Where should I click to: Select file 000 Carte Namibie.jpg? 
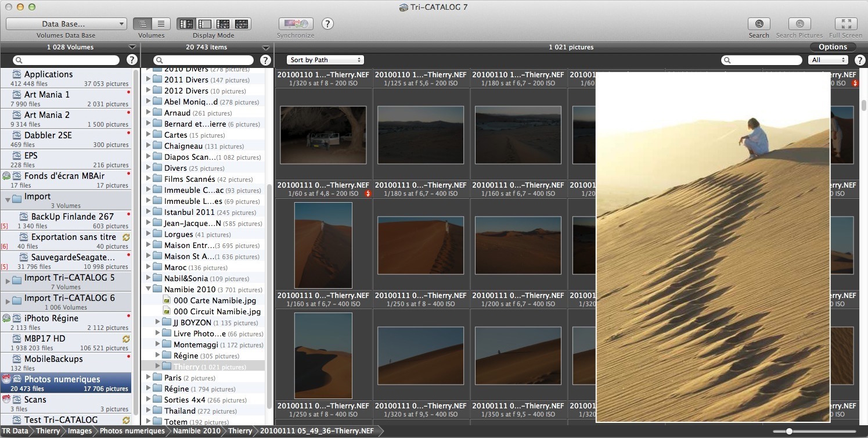click(x=215, y=300)
